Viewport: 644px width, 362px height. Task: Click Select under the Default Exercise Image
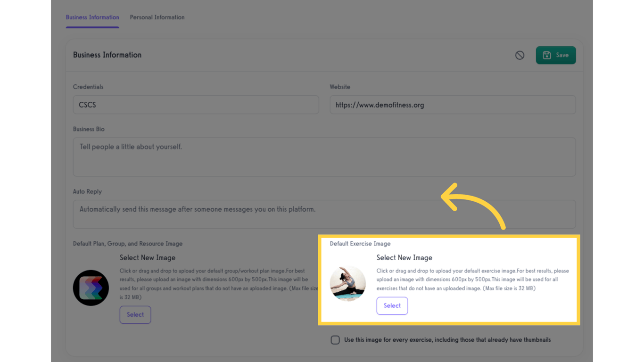(392, 305)
